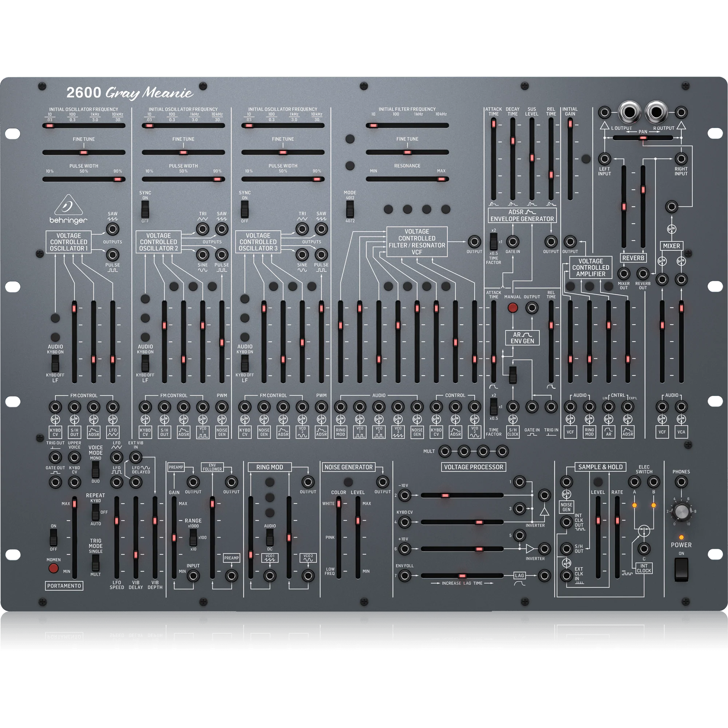Switch the Portamento ON/OFF switch
Screen dimensions: 728x728
54,537
